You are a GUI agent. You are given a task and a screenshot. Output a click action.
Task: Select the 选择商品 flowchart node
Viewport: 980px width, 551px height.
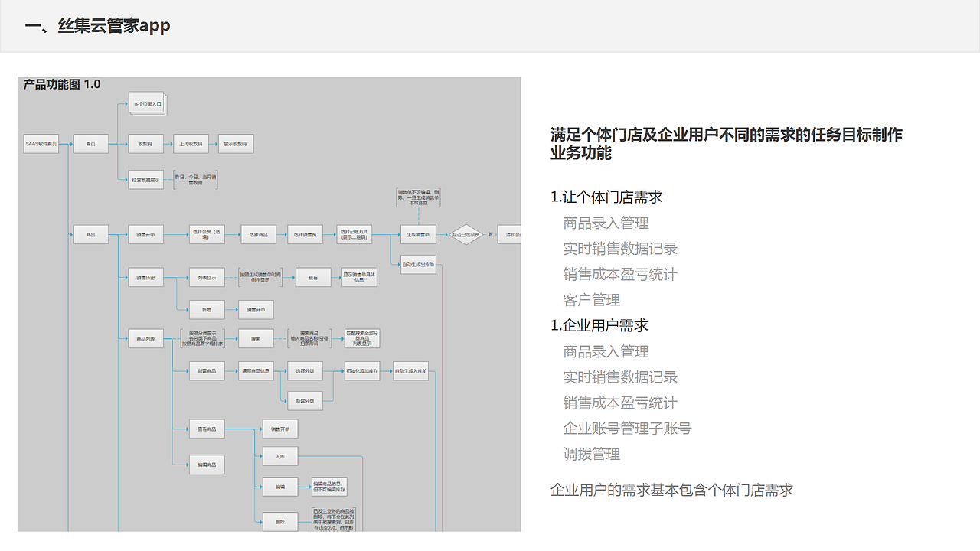click(x=259, y=235)
